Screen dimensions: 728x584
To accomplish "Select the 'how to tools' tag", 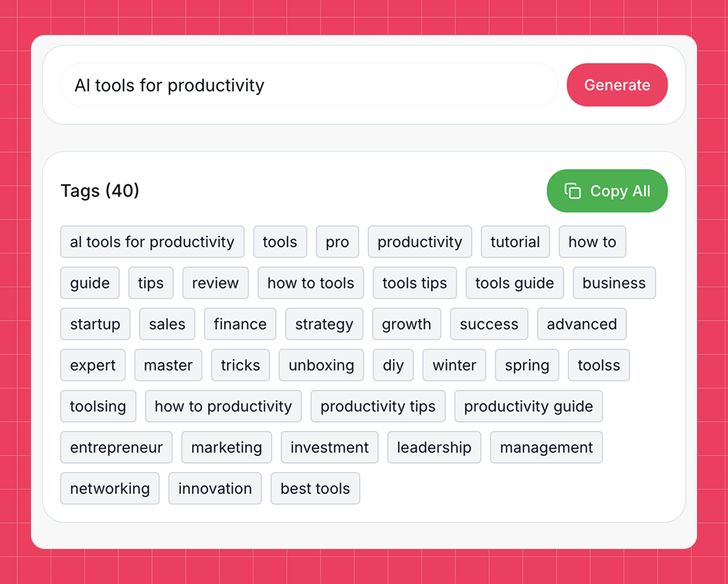I will (x=311, y=283).
